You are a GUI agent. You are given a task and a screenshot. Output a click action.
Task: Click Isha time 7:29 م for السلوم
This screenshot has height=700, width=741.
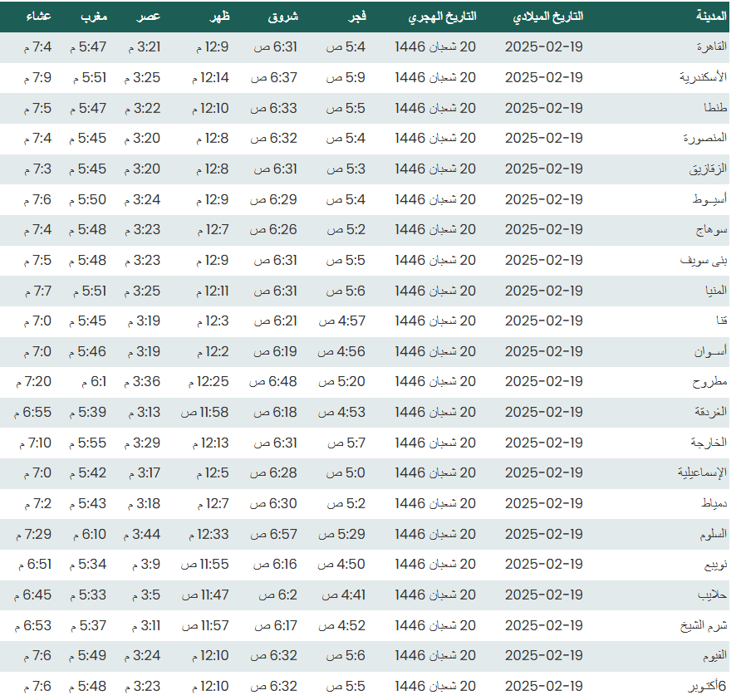[33, 534]
